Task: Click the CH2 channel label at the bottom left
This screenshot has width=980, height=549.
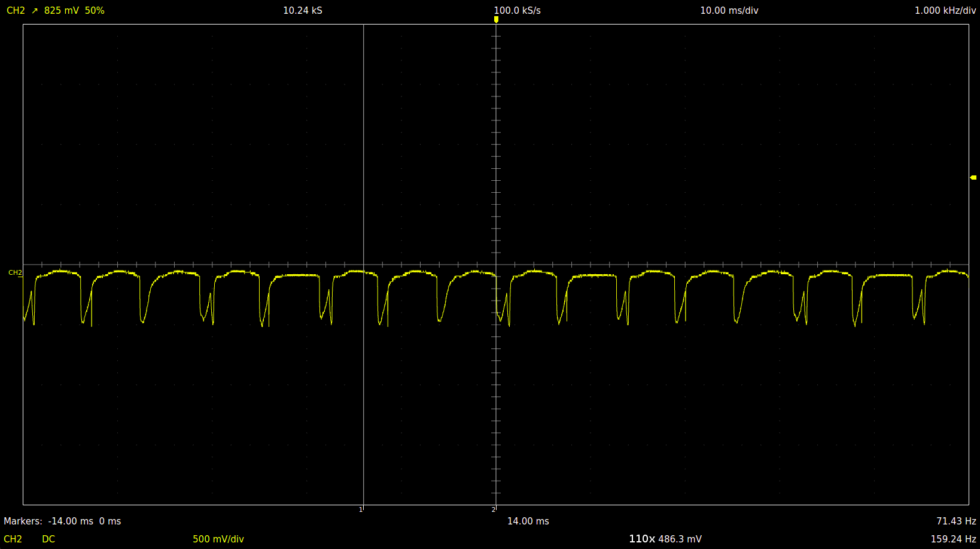Action: (x=13, y=539)
